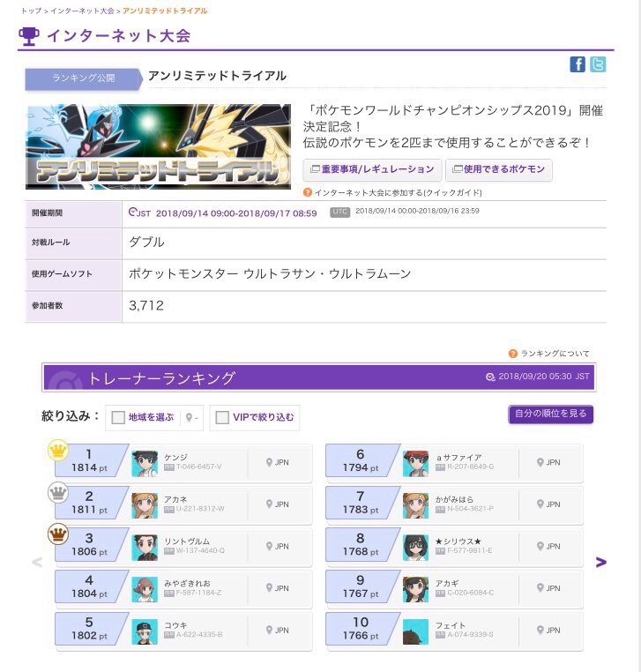The height and width of the screenshot is (672, 641).
Task: Go to the next ranking page arrow
Action: [601, 562]
